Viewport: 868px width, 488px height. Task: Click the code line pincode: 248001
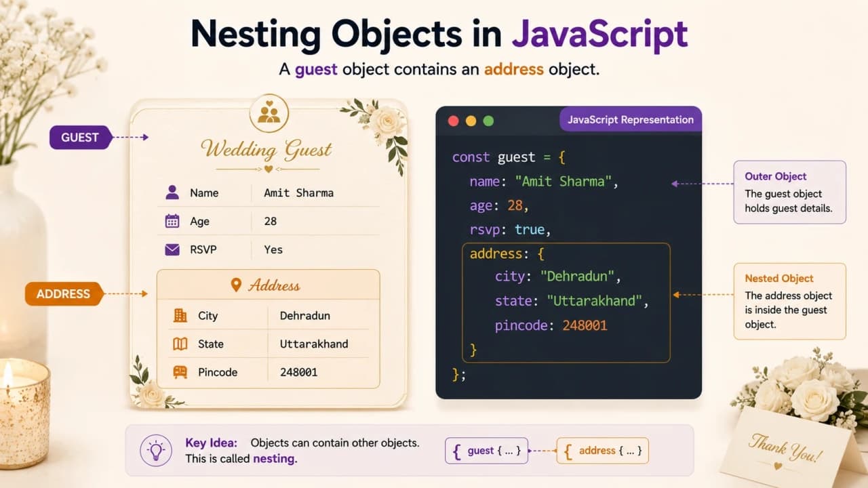tap(551, 325)
